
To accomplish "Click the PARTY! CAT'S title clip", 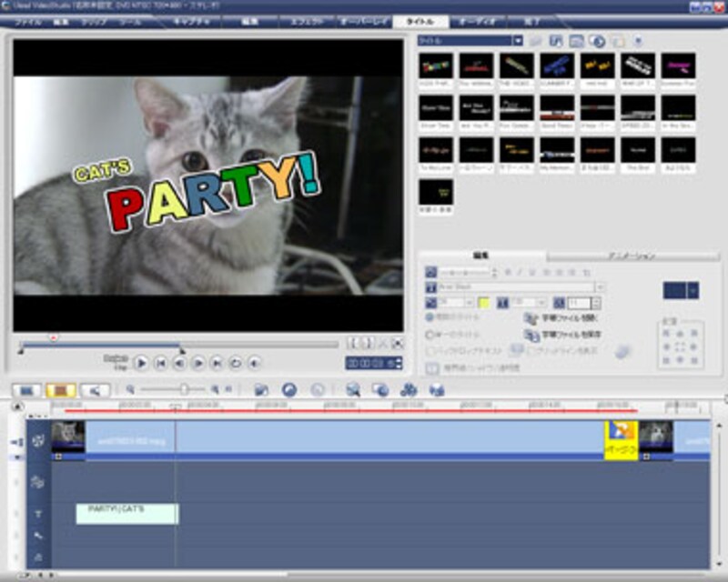I will point(126,514).
